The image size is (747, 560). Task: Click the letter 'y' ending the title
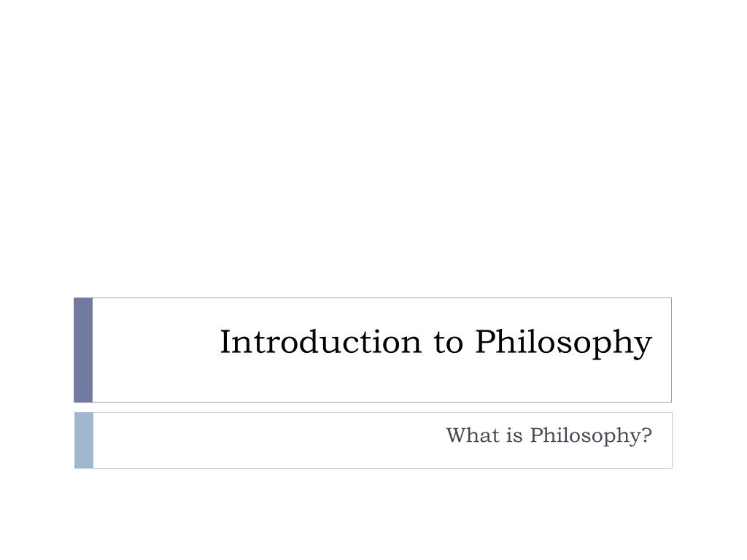643,348
